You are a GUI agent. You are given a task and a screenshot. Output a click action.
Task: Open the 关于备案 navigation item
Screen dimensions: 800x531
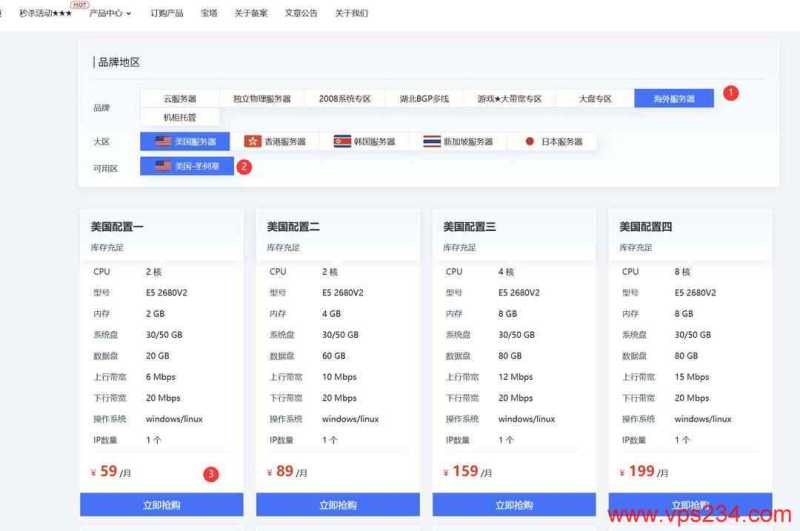(251, 13)
